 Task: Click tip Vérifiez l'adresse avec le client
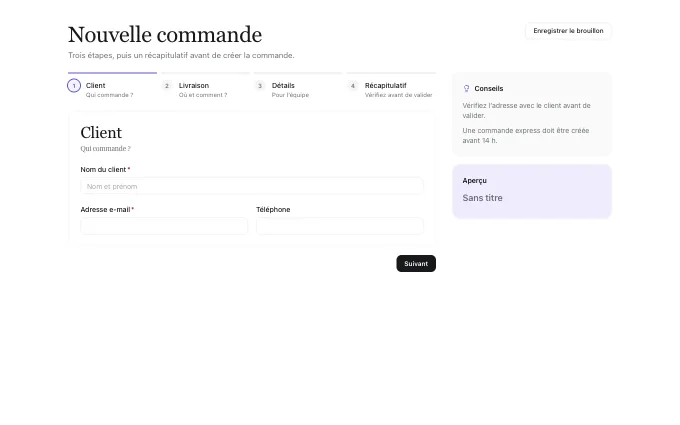pyautogui.click(x=526, y=111)
